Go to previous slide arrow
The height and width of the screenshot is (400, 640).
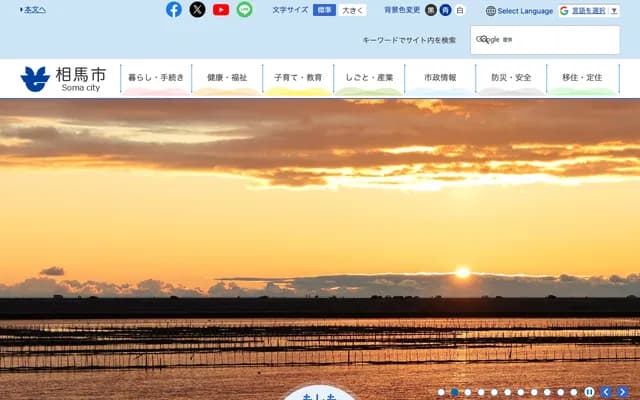tap(606, 392)
